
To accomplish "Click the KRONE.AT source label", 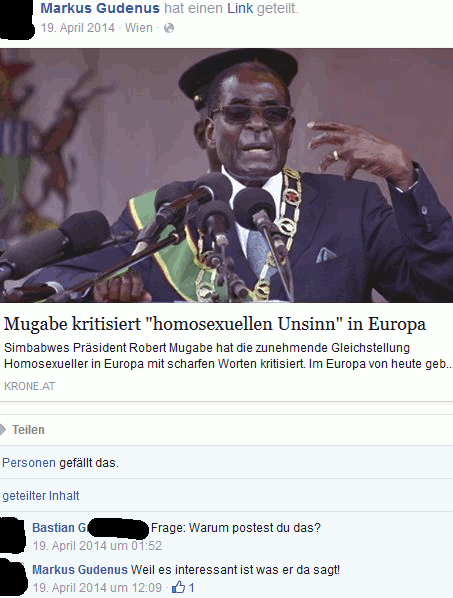I will (x=29, y=386).
